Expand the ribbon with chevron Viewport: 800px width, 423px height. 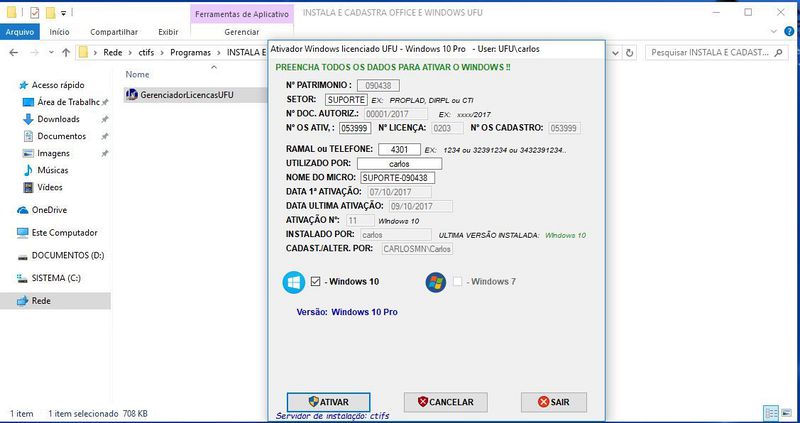(773, 32)
